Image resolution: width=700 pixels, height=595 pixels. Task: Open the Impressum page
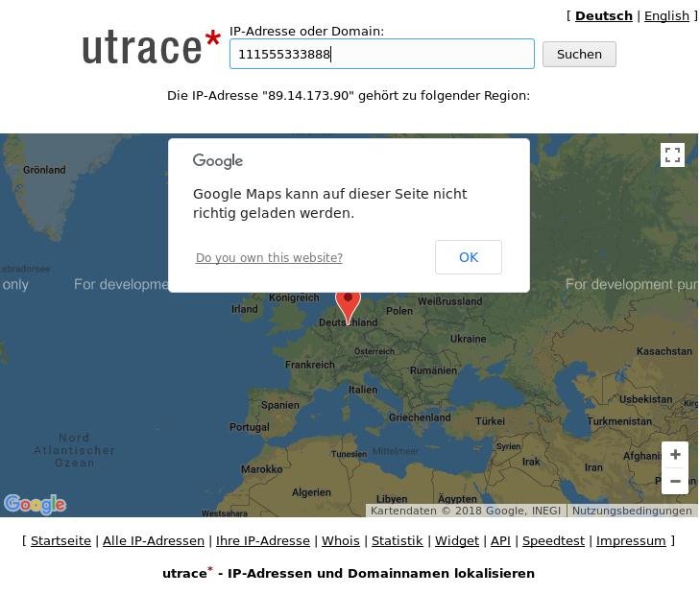[631, 540]
